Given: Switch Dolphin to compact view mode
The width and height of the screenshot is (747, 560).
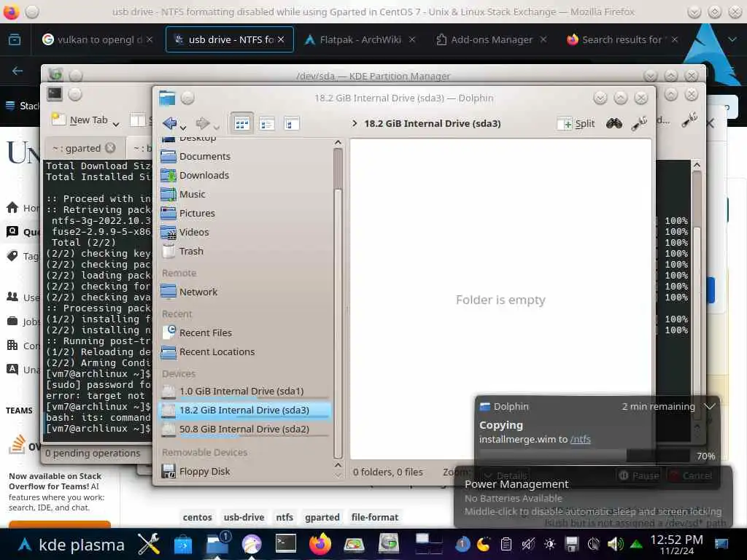Looking at the screenshot, I should [267, 124].
